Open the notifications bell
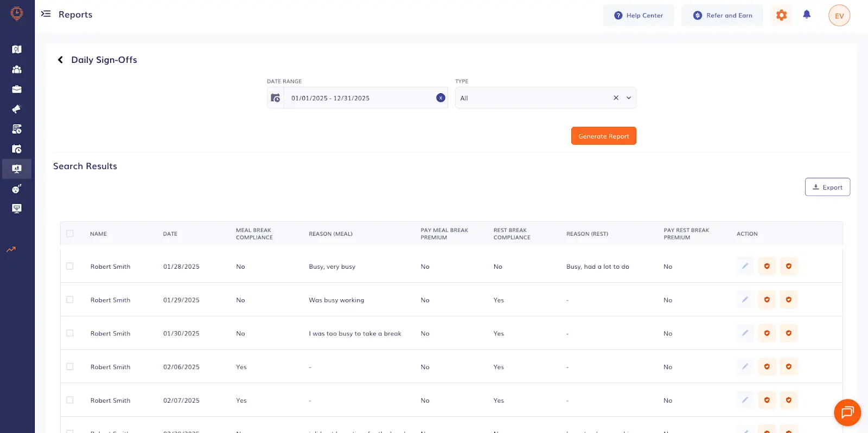The height and width of the screenshot is (433, 868). [807, 15]
